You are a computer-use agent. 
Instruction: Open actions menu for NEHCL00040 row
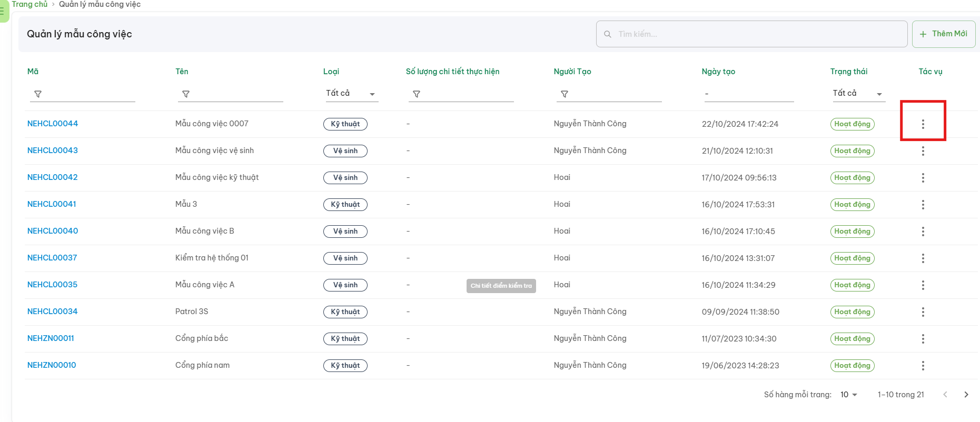point(923,232)
